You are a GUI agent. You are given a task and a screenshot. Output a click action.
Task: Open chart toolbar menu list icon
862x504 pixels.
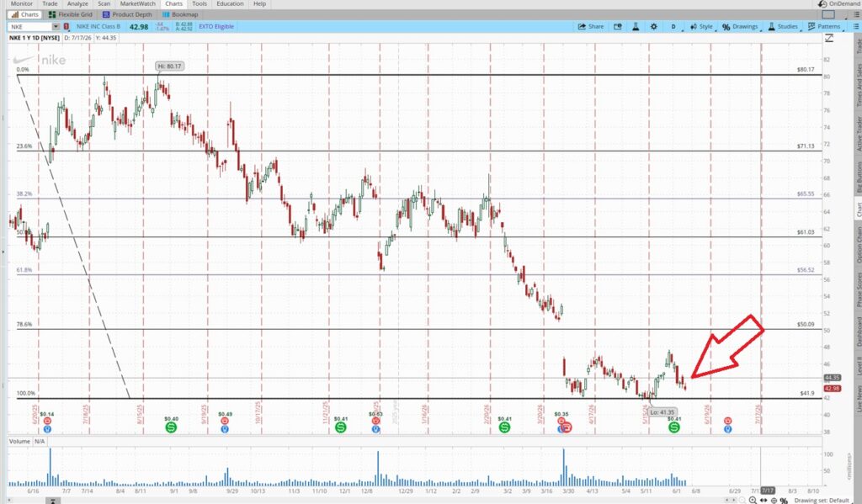tap(855, 26)
